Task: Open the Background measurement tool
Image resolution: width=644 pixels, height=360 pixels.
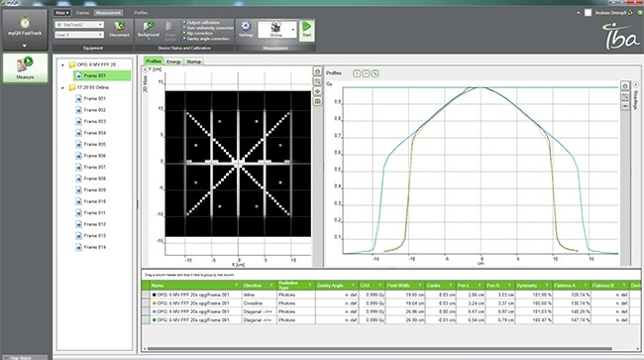Action: 149,29
